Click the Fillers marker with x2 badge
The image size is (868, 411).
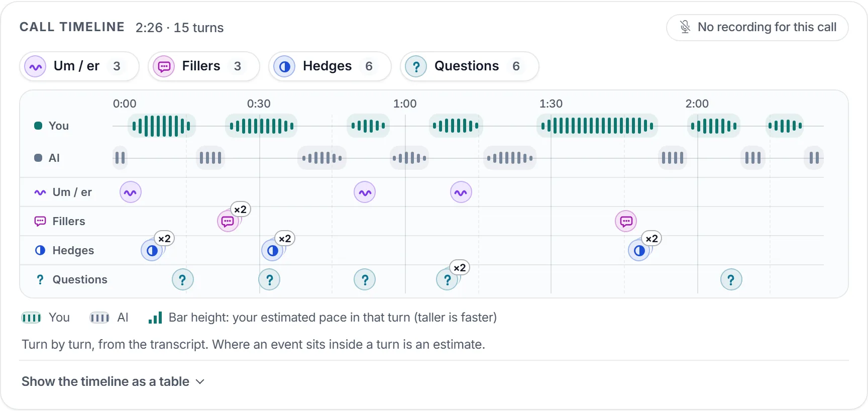click(228, 221)
